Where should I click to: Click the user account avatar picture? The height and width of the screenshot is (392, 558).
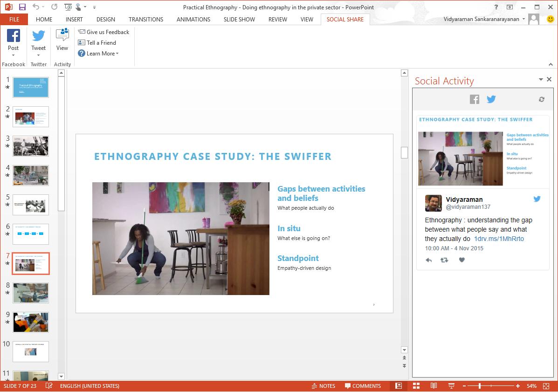pos(534,19)
